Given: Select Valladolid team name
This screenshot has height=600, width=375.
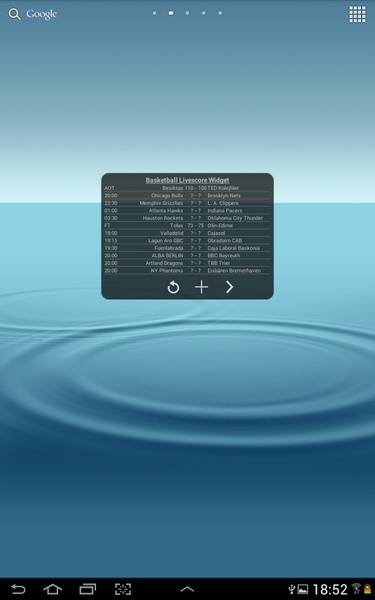Looking at the screenshot, I should (x=171, y=233).
